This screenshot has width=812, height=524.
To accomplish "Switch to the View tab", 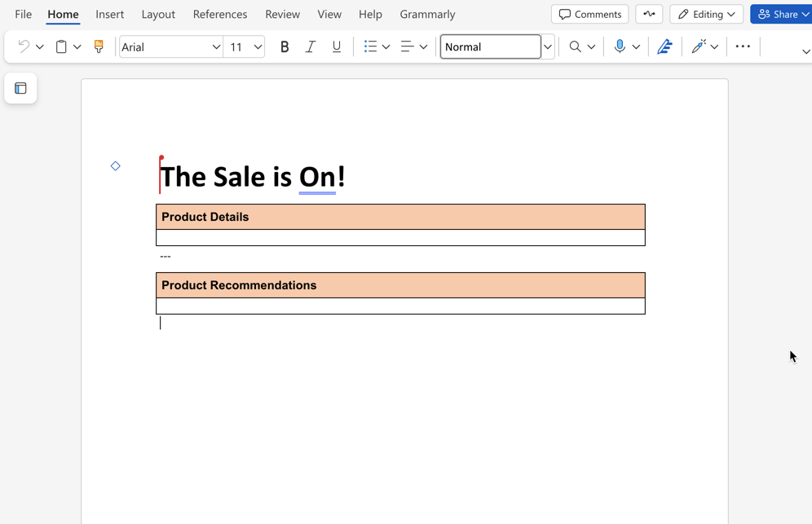I will tap(329, 14).
